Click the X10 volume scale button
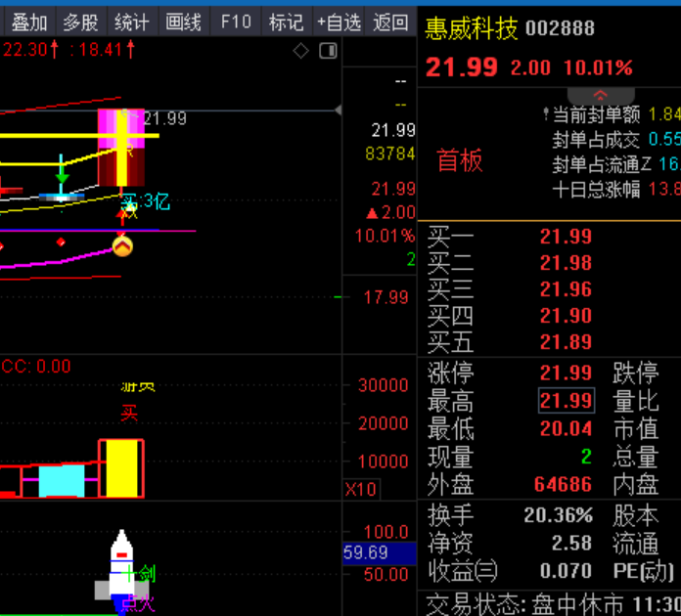The image size is (681, 616). (361, 490)
